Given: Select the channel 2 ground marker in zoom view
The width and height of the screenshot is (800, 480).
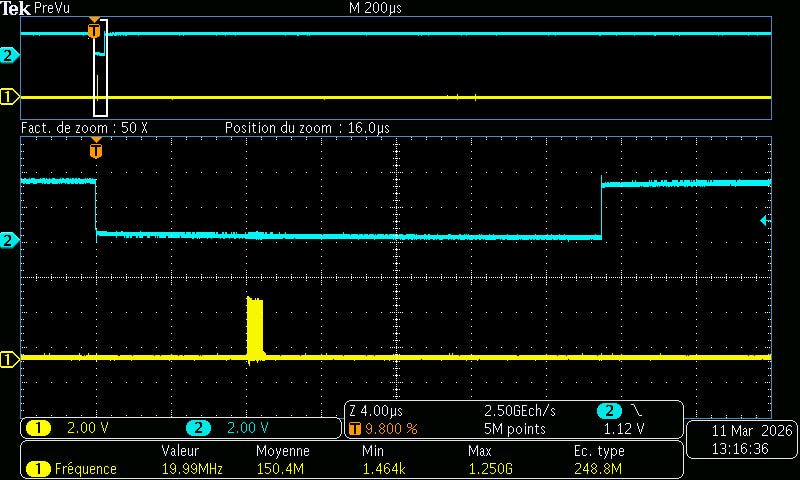Looking at the screenshot, I should (10, 240).
